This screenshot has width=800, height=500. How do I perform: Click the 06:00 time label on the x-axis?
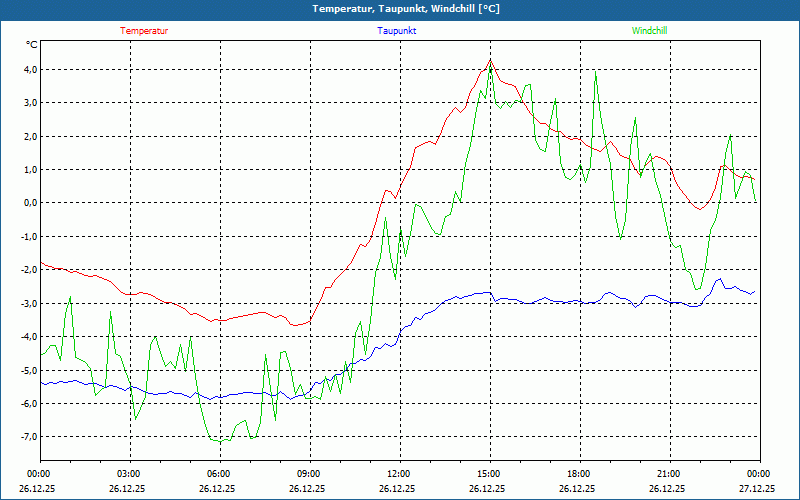(x=219, y=474)
